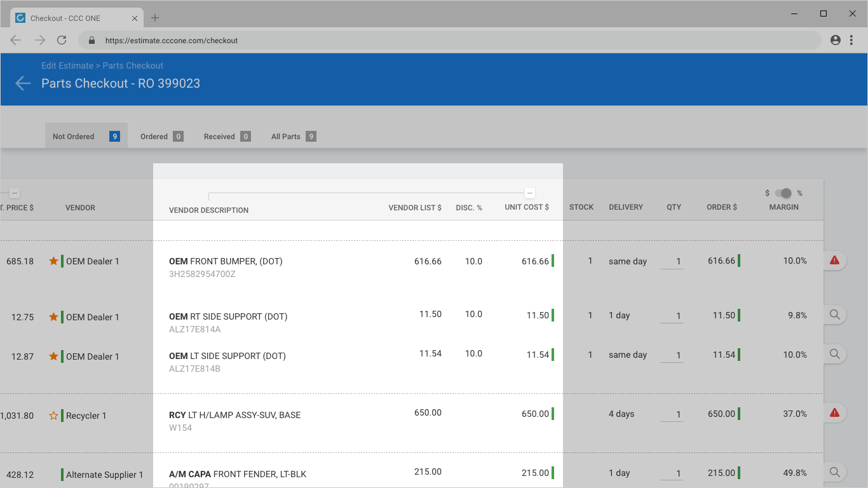Click the 49.8% margin value

tap(795, 473)
